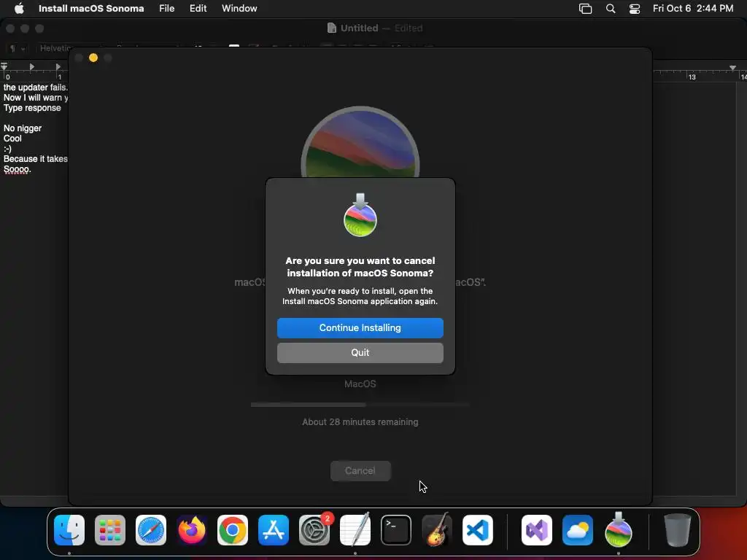Click the Untitled document icon in title bar

pyautogui.click(x=332, y=28)
